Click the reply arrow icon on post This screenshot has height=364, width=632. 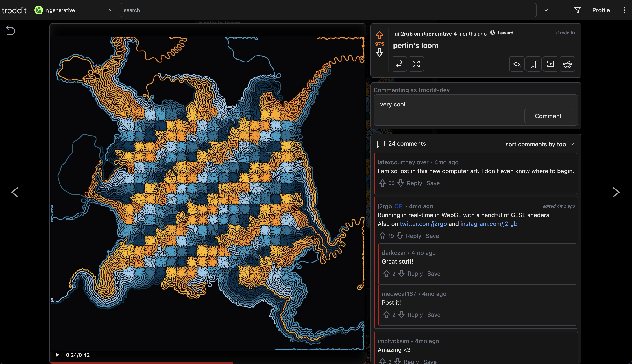(x=517, y=64)
